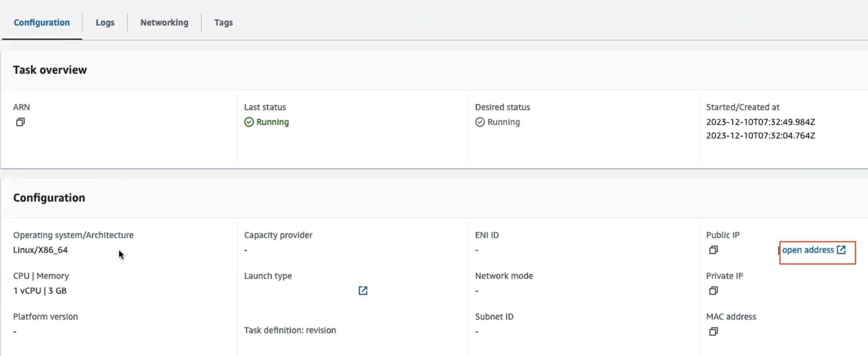
Task: Click the Linux/X86_64 architecture value
Action: click(x=41, y=250)
